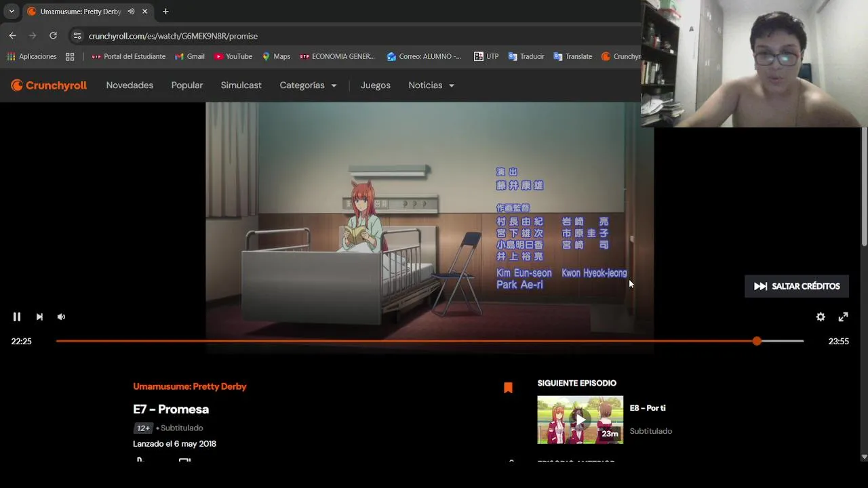Open Popular menu item
The height and width of the screenshot is (488, 868).
click(x=187, y=85)
